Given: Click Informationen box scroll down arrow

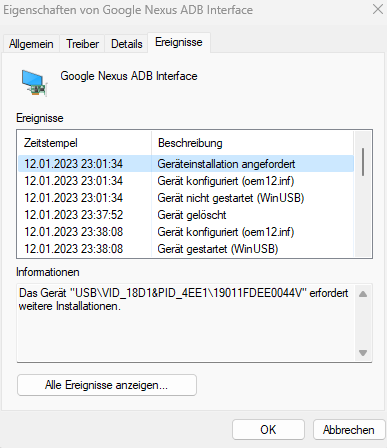Looking at the screenshot, I should [x=363, y=353].
